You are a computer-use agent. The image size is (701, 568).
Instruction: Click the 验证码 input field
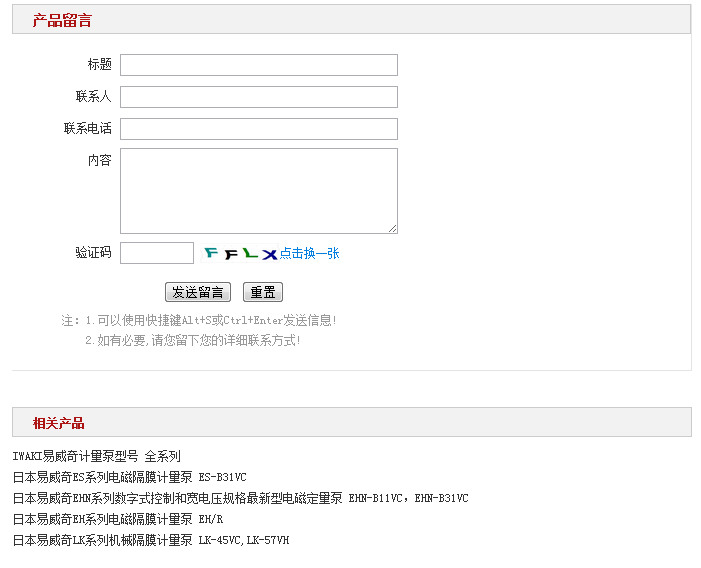point(157,253)
